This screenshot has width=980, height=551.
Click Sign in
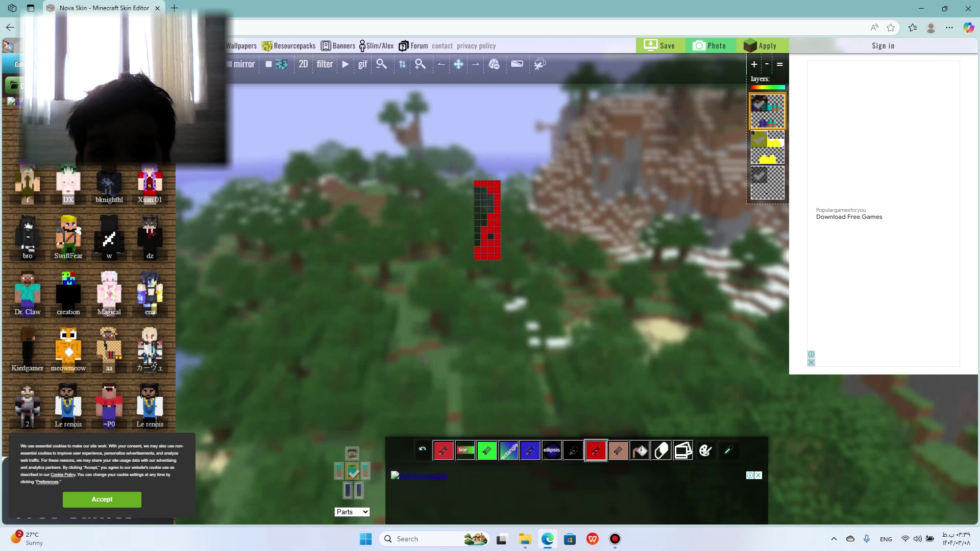click(x=883, y=46)
